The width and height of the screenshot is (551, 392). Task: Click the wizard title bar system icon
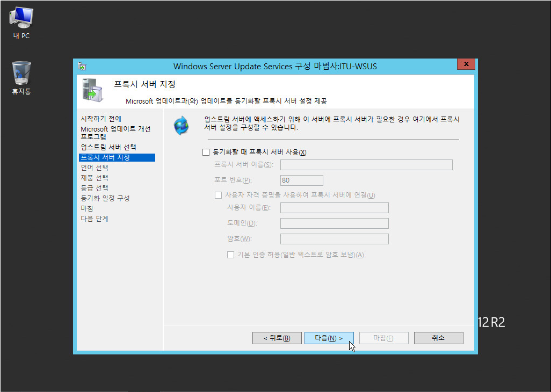(x=82, y=66)
